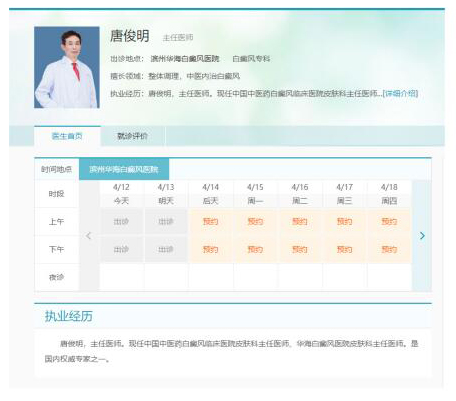Book 4/17 afternoon 预约 slot
The image size is (456, 401).
345,249
